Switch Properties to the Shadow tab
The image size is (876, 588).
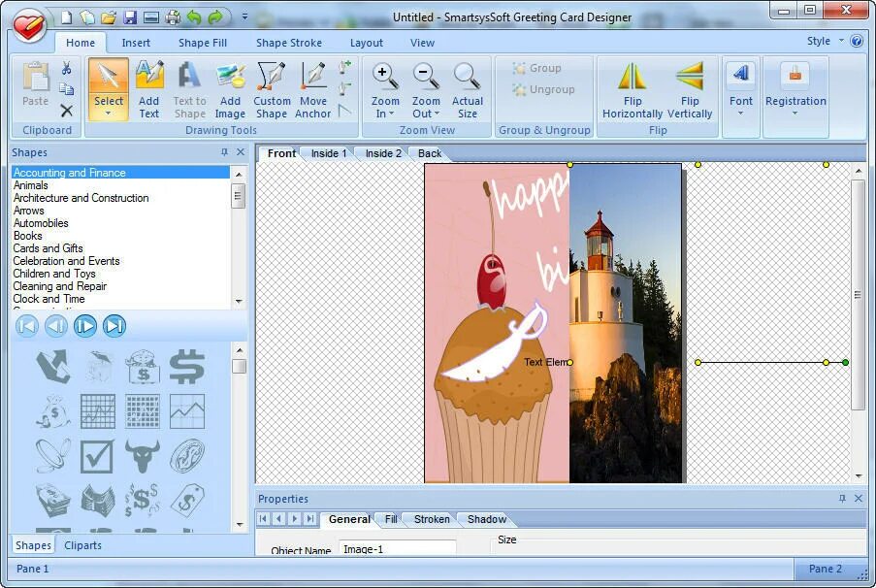coord(487,519)
